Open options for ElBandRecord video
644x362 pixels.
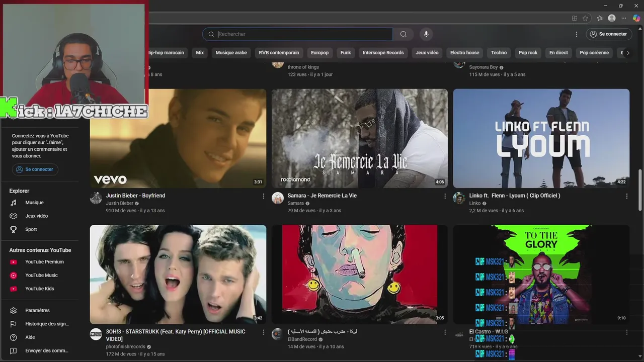point(445,332)
